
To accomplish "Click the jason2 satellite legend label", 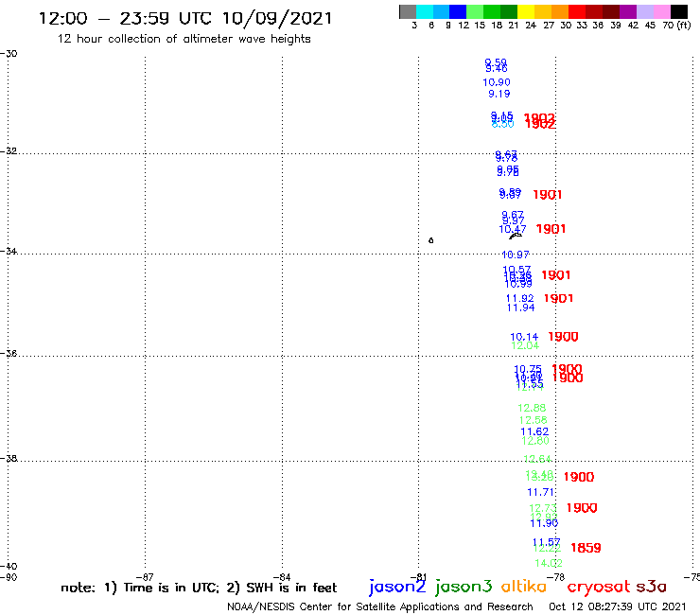I will [x=397, y=587].
